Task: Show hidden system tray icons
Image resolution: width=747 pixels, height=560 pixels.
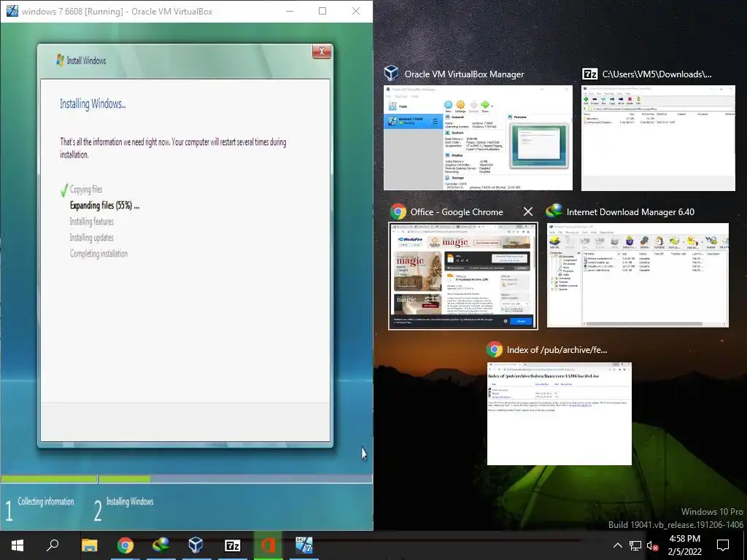Action: click(617, 545)
